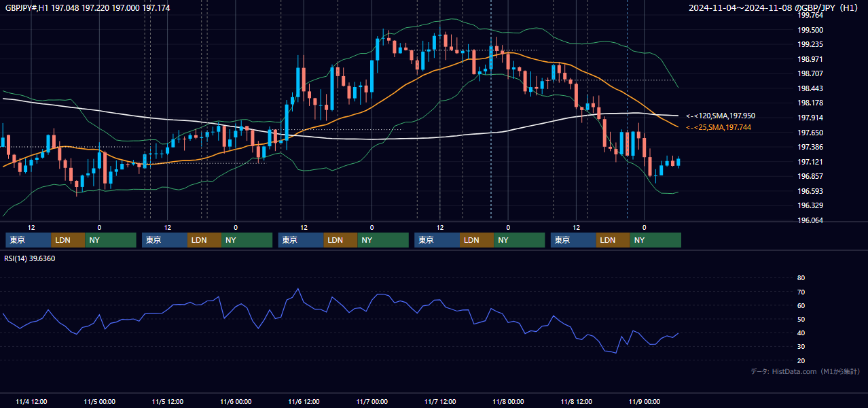This screenshot has width=868, height=408.
Task: Click the 11/8 12:00 time axis label
Action: [576, 401]
